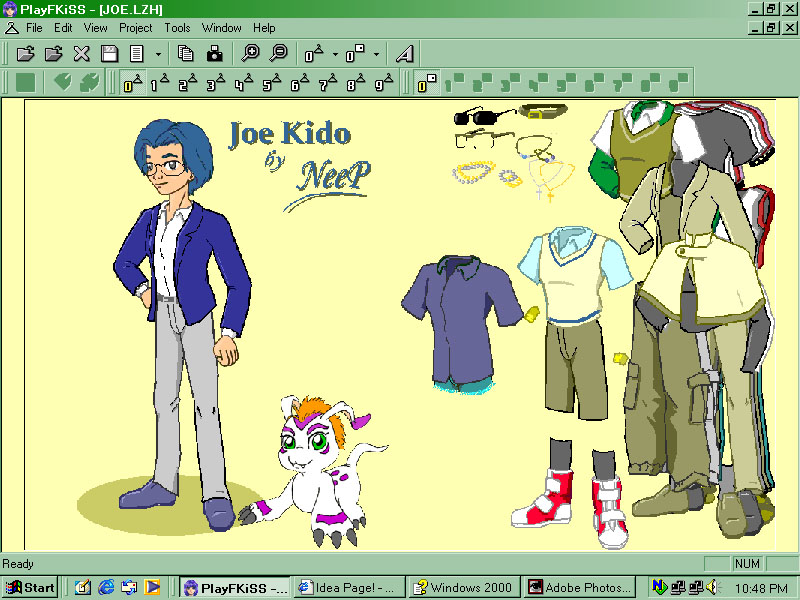Zoom in with the magnifier plus icon
Viewport: 800px width, 600px height.
(250, 53)
